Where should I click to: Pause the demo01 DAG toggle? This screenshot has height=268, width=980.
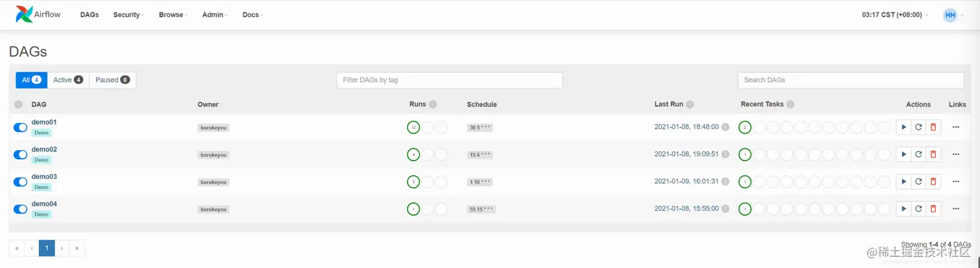pyautogui.click(x=20, y=128)
